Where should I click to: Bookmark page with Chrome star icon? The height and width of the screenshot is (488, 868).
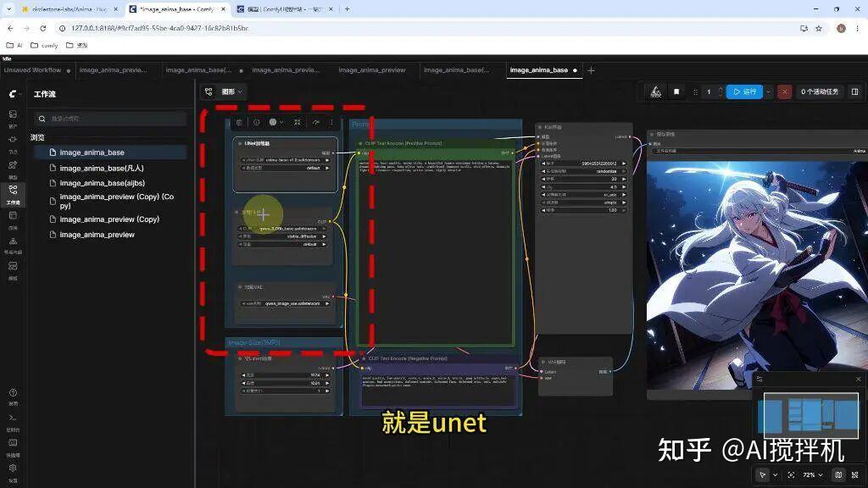[819, 28]
